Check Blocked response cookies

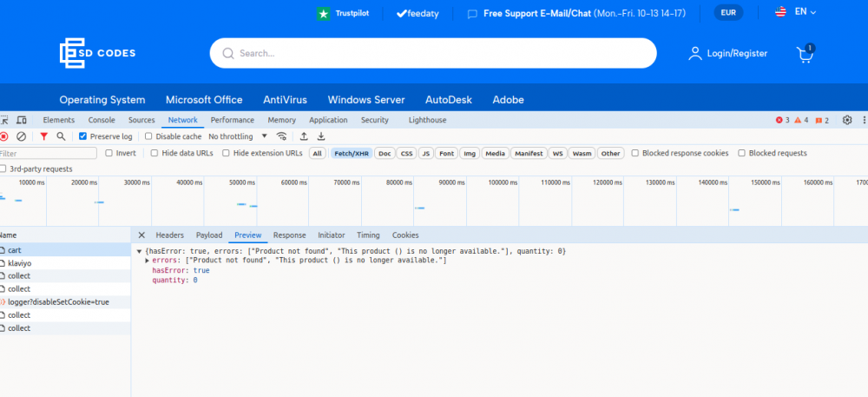(x=635, y=154)
